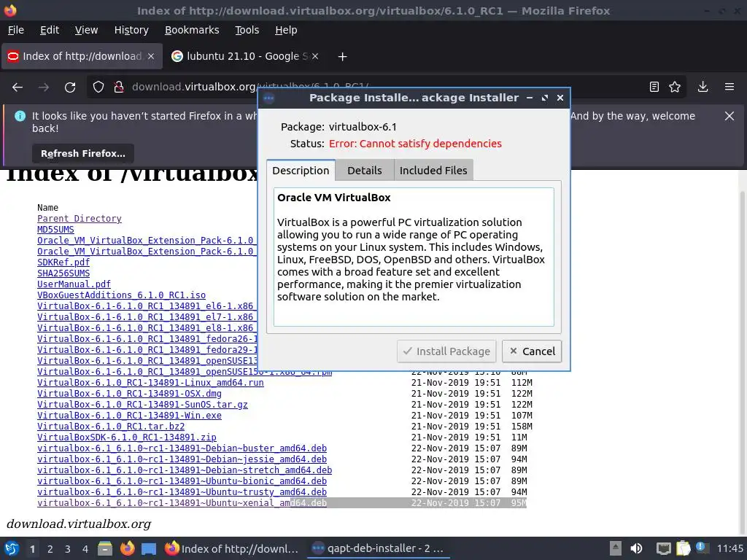The width and height of the screenshot is (747, 560).
Task: Download VBoxGuestAdditions_6.1.0_RC1.iso
Action: pos(122,295)
